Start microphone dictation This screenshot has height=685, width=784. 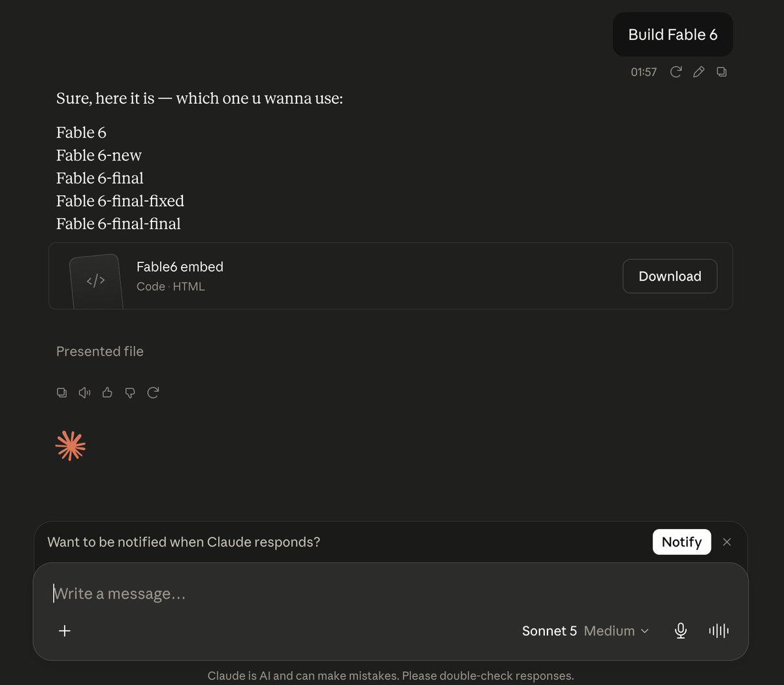tap(681, 631)
